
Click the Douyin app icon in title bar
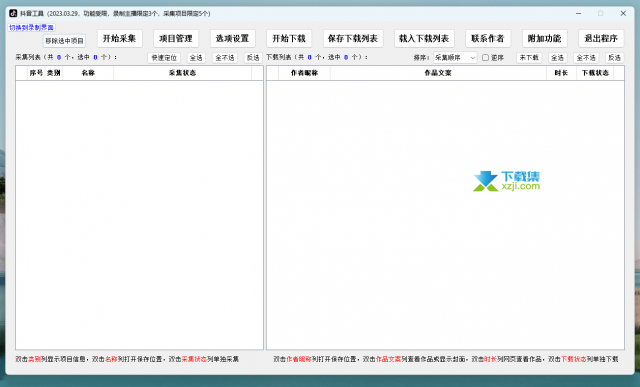[13, 13]
